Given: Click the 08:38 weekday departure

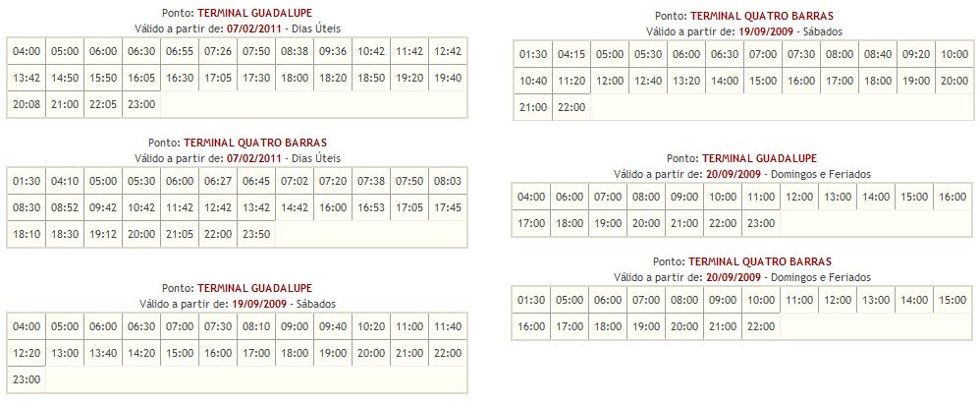Looking at the screenshot, I should point(295,51).
